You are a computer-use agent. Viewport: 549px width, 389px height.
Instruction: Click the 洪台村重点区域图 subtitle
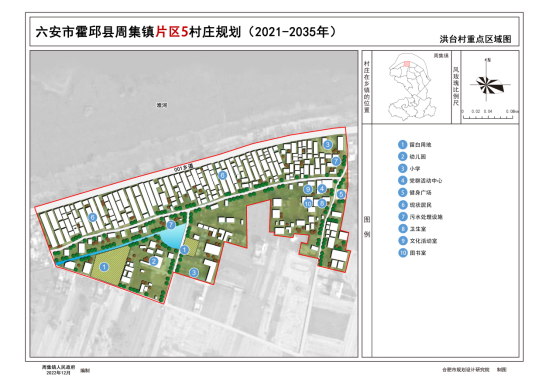point(475,39)
